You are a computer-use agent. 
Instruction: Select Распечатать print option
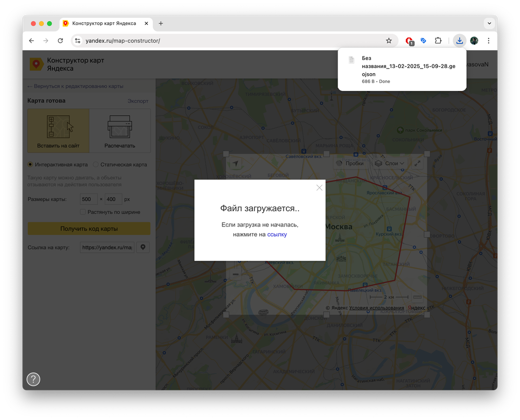click(120, 131)
